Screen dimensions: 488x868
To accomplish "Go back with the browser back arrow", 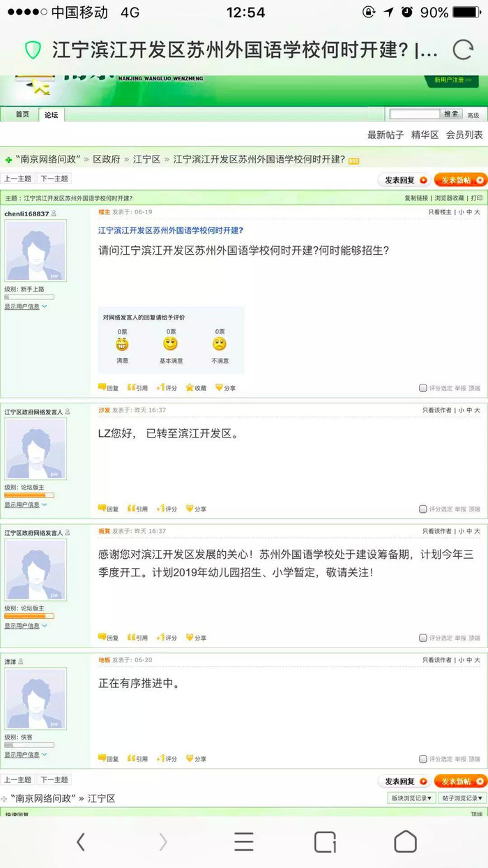I will [81, 842].
